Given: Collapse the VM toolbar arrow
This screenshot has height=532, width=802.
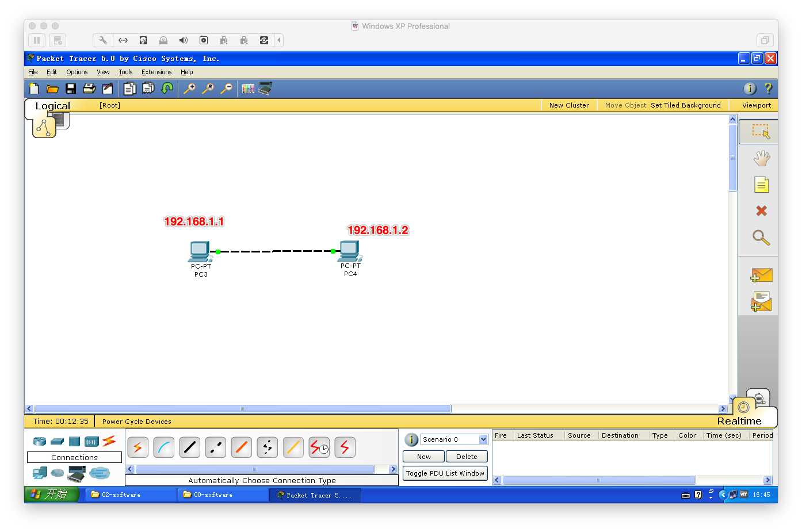Looking at the screenshot, I should [279, 40].
